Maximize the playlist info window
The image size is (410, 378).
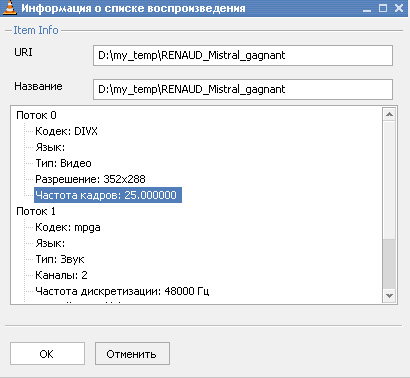tap(383, 8)
